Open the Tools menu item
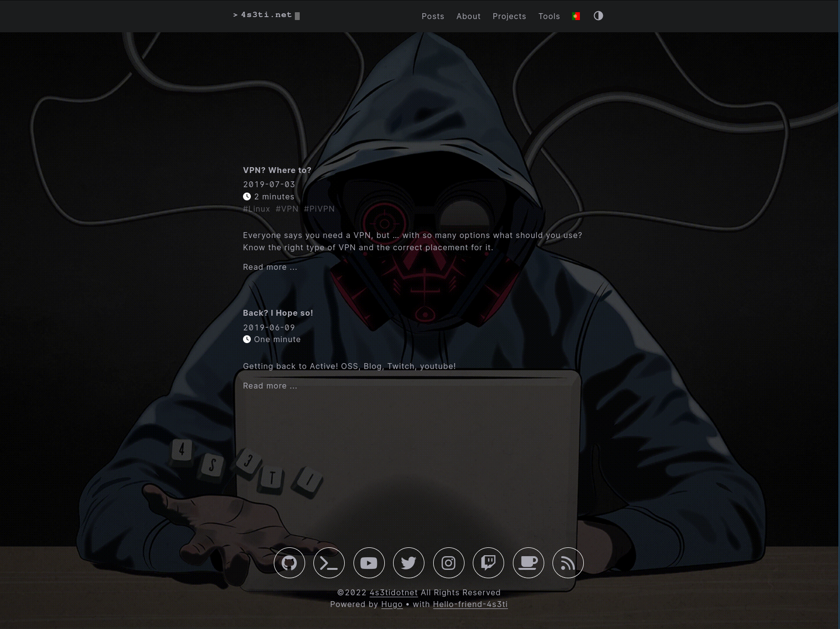 pyautogui.click(x=549, y=16)
